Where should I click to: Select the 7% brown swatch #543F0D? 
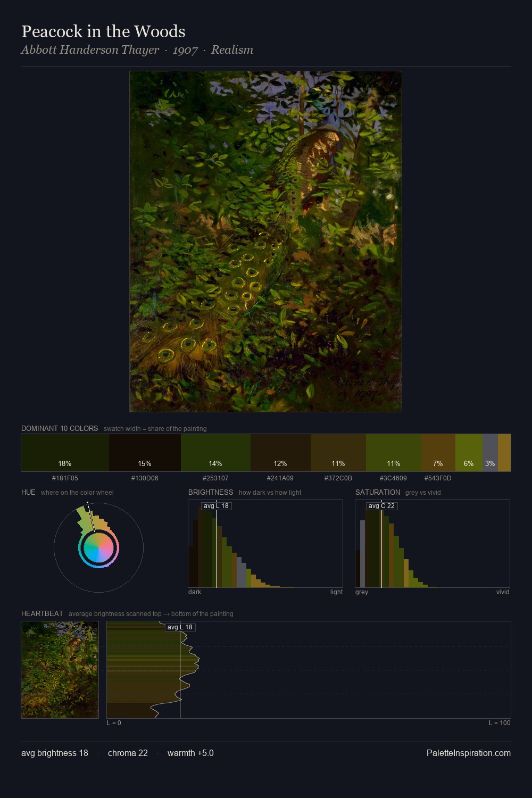tap(438, 453)
